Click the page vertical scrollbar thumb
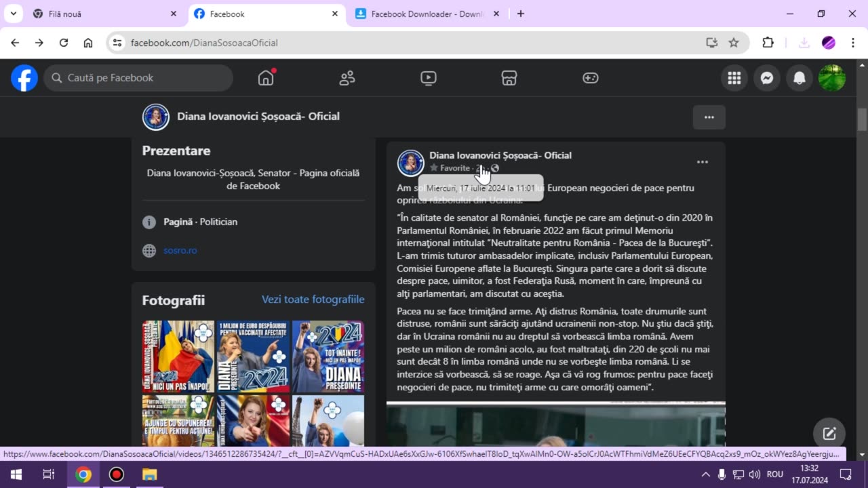Image resolution: width=868 pixels, height=488 pixels. (x=862, y=119)
